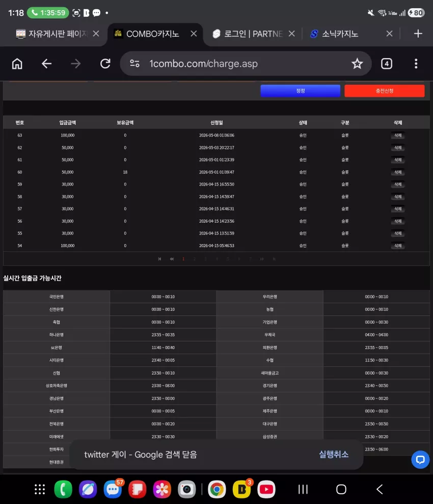The width and height of the screenshot is (433, 504).
Task: Delete deposit row number 56
Action: point(398,221)
